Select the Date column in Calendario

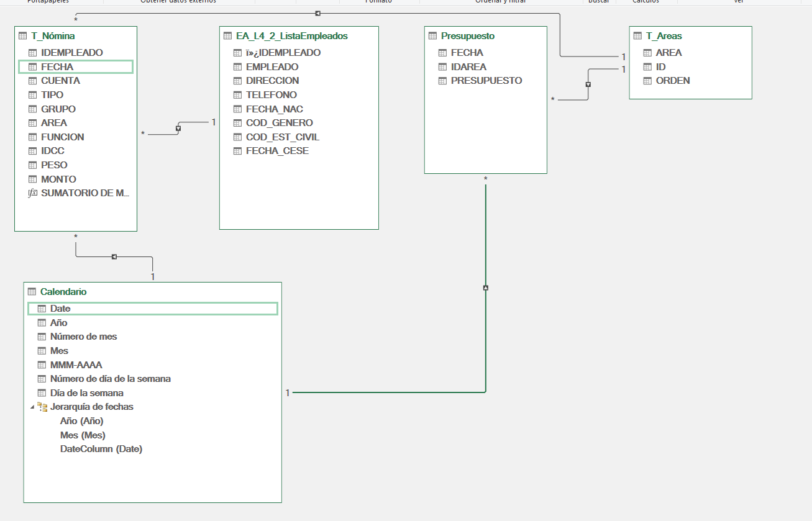pos(60,309)
